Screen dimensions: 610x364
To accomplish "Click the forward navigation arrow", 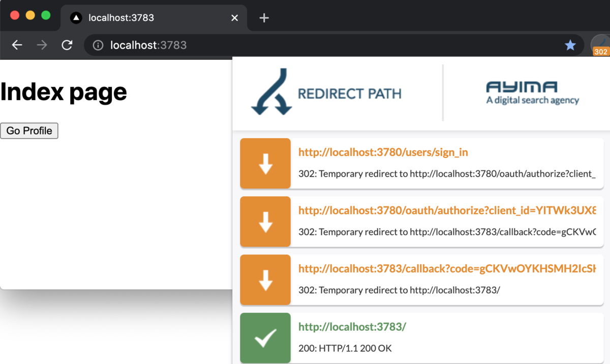I will 41,45.
